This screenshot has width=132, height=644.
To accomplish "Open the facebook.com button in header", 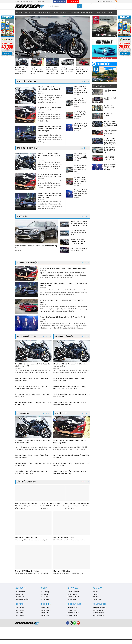I will [x=60, y=1].
